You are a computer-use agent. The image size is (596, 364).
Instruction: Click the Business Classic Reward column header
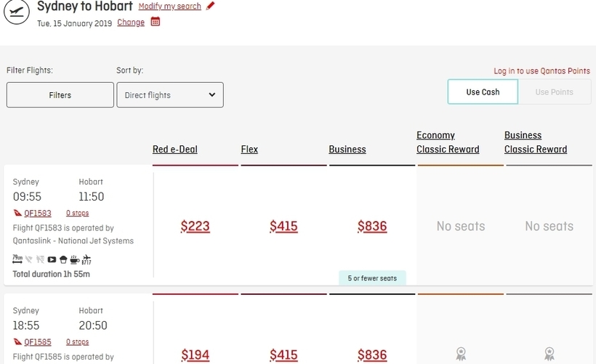coord(536,142)
